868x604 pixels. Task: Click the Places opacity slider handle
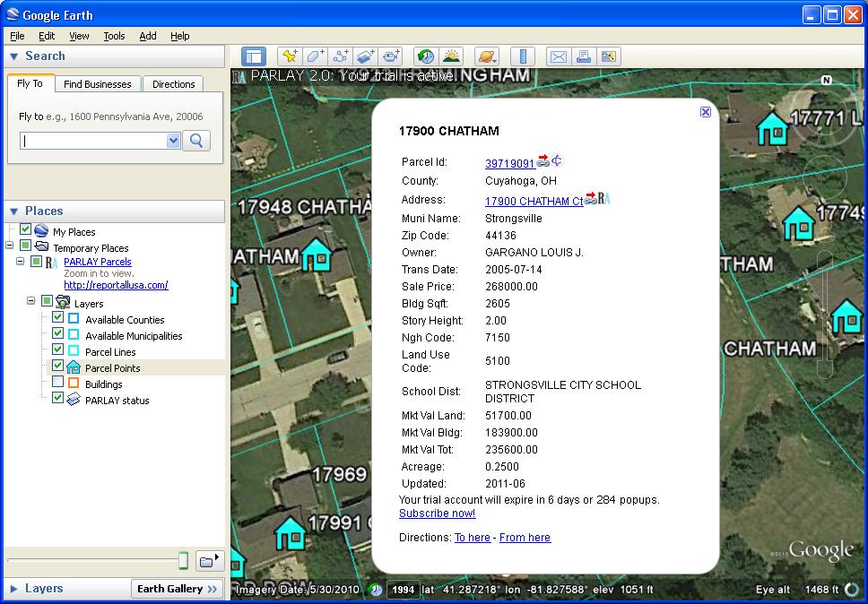click(183, 561)
